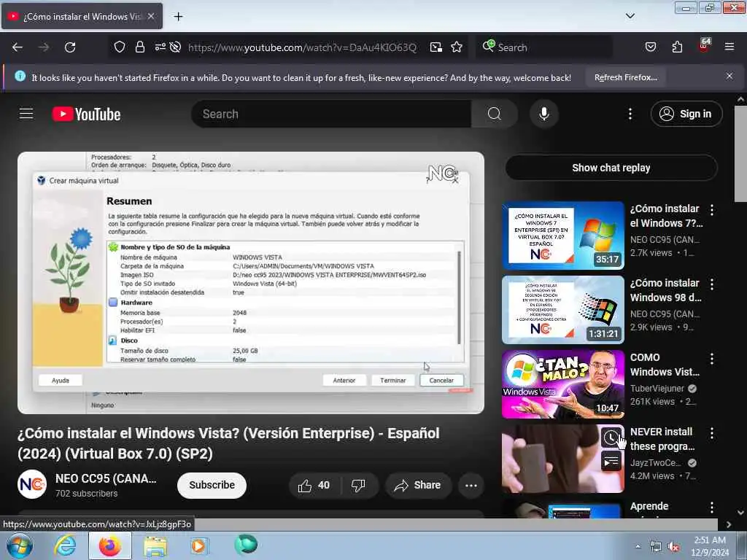This screenshot has height=560, width=747.
Task: Click the Sign in button
Action: click(686, 114)
